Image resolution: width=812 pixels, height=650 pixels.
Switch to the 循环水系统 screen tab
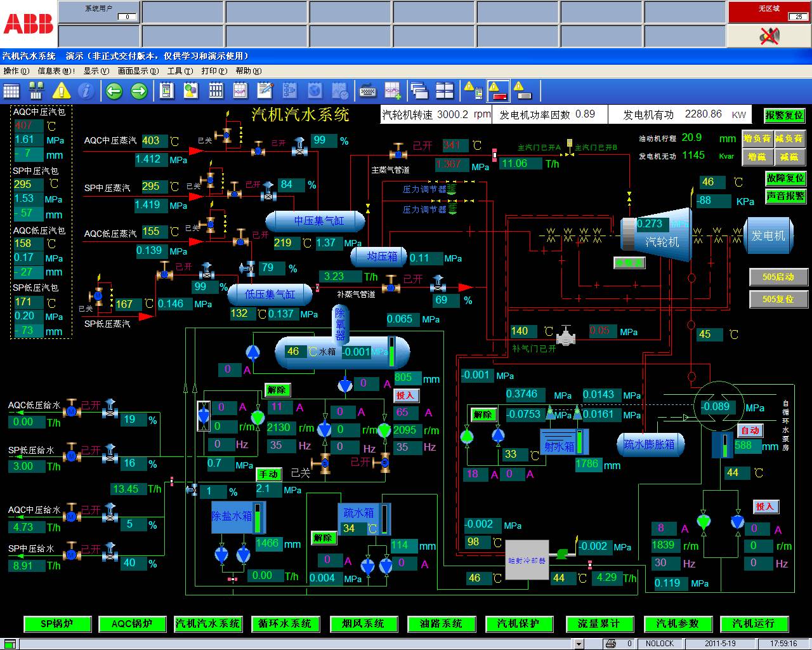[284, 624]
